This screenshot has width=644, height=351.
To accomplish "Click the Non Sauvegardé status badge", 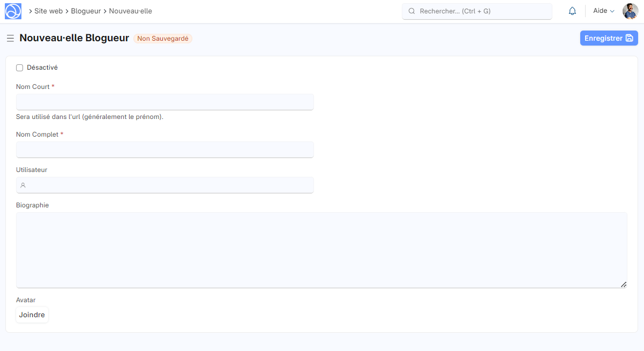I will click(163, 39).
